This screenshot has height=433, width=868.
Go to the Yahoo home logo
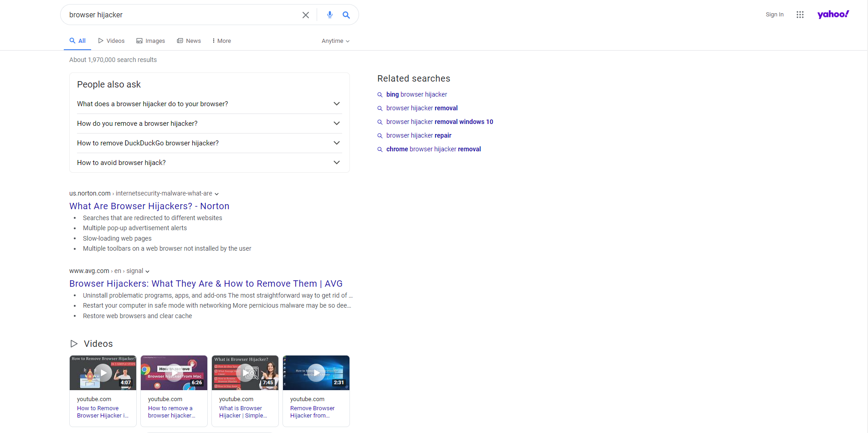[x=833, y=14]
